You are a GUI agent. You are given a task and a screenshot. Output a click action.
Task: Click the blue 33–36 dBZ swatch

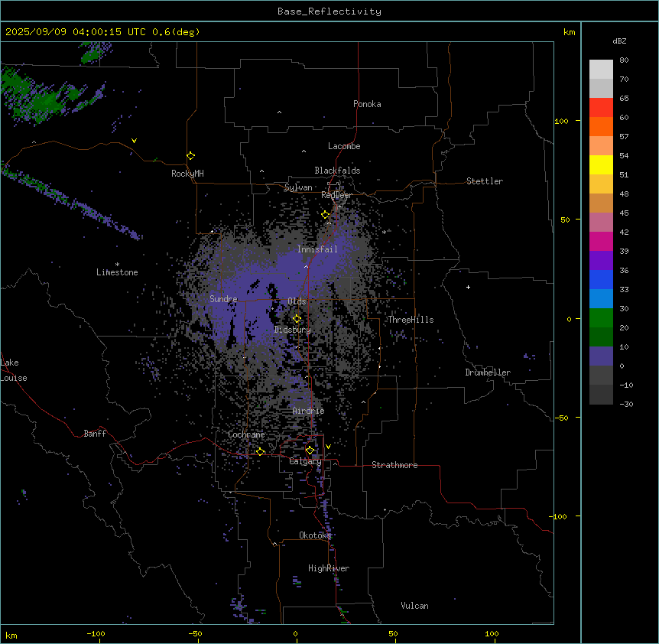coord(601,279)
